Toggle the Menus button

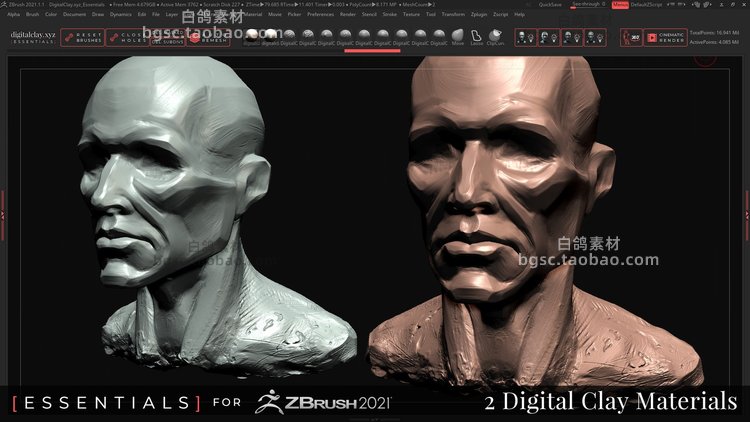coord(620,5)
